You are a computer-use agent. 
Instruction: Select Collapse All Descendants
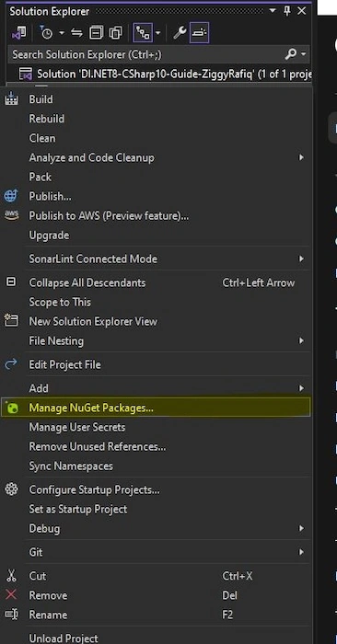point(87,283)
